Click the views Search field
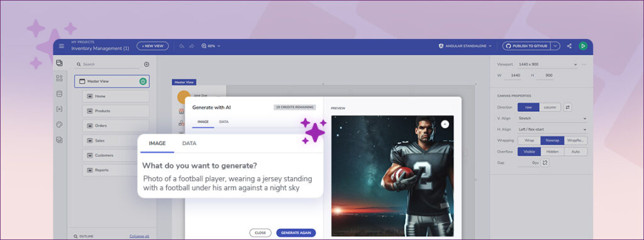 [108, 65]
